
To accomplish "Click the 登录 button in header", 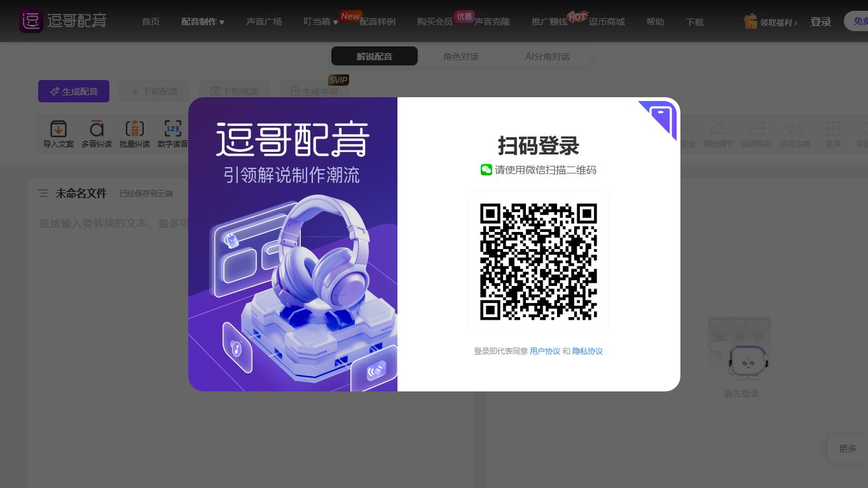I will click(820, 22).
